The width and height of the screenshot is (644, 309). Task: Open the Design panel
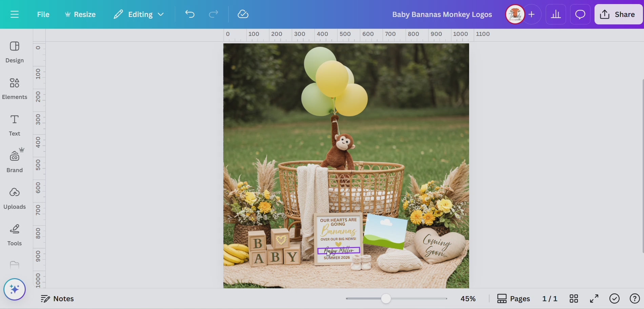pos(15,52)
